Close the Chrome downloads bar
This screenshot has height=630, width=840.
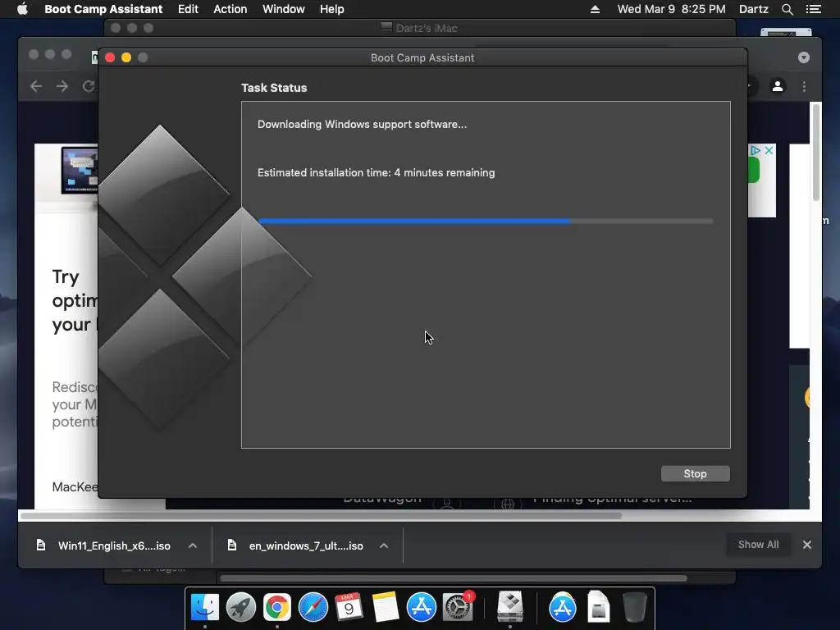point(807,545)
